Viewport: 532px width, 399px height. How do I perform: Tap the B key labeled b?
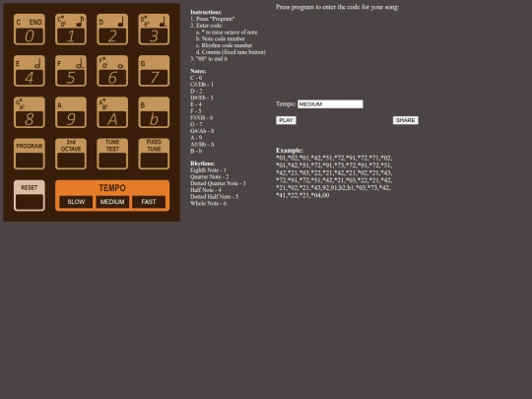tap(154, 112)
